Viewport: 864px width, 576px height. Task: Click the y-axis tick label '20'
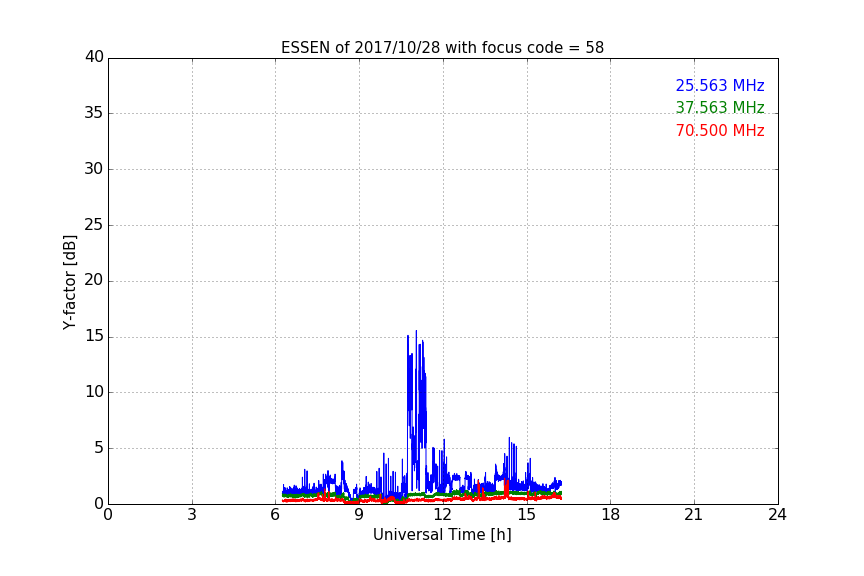pos(94,280)
